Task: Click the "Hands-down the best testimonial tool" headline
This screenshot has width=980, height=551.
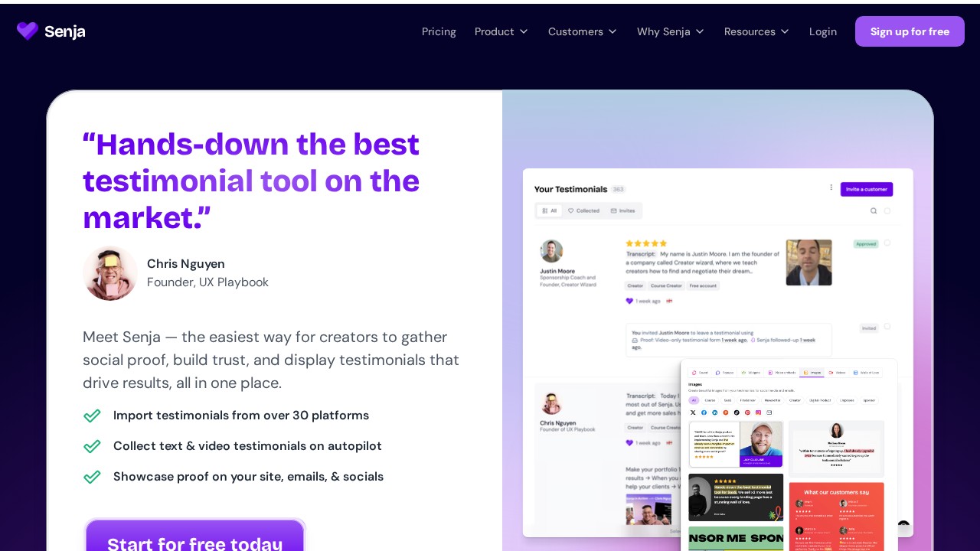Action: (251, 181)
